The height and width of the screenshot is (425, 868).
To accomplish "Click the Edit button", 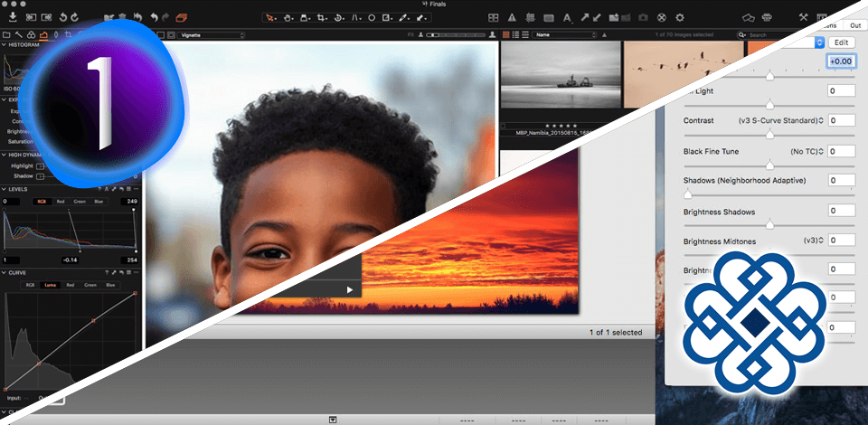I will (x=842, y=42).
